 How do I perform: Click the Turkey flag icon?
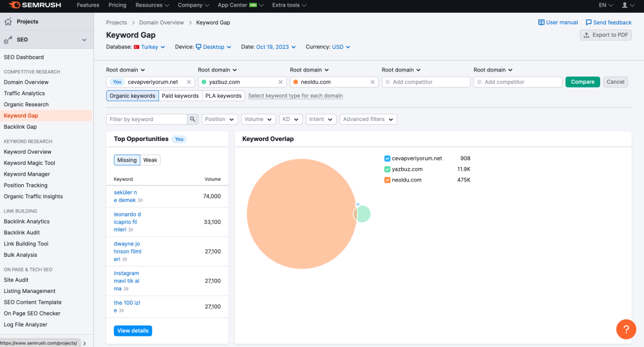[x=137, y=47]
